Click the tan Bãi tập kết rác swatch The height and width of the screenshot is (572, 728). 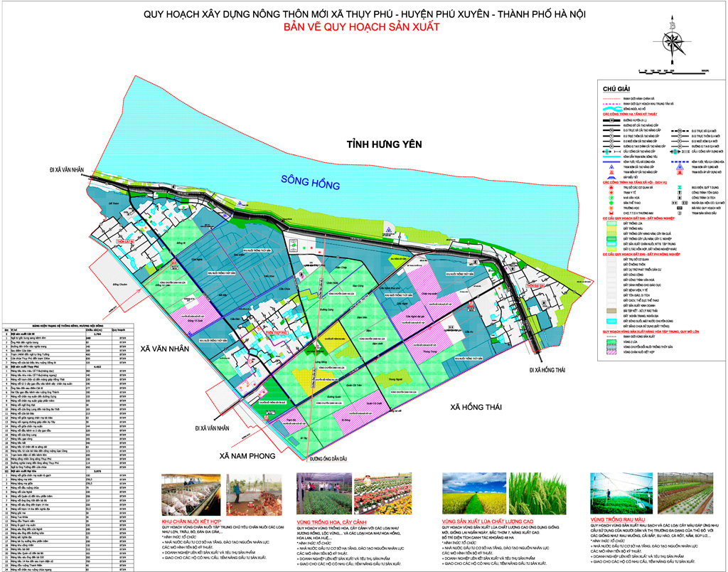(x=611, y=311)
